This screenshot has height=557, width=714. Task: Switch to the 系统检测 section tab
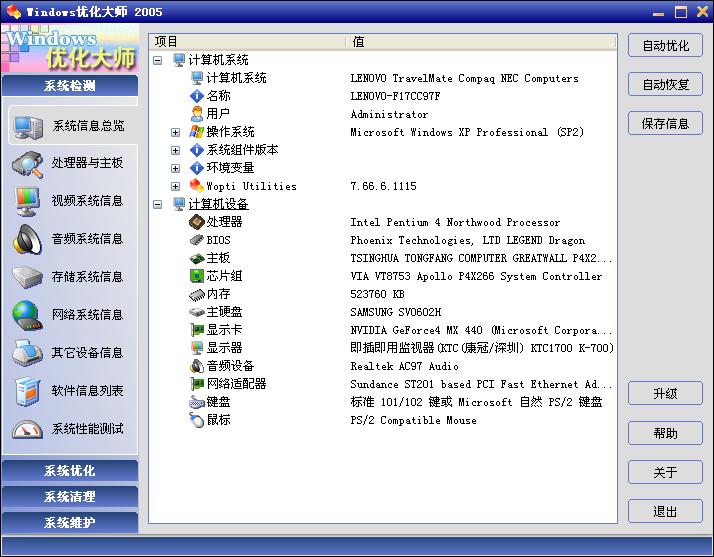tap(70, 86)
